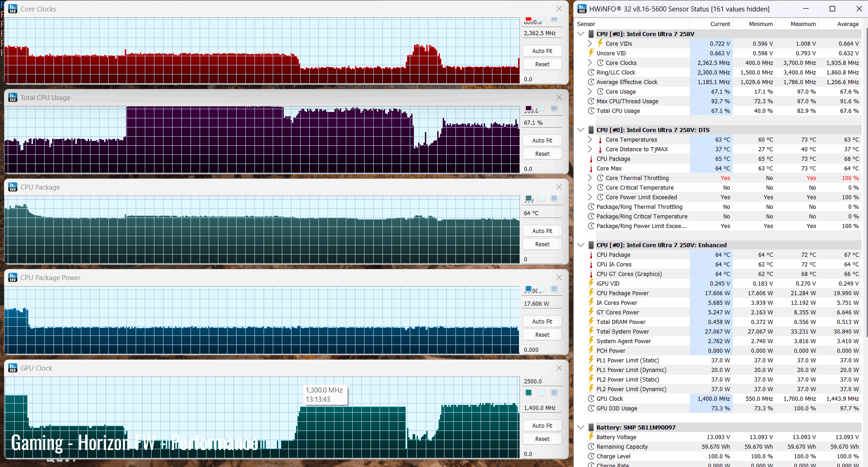Click the lightning icon beside Uncore VID
Viewport: 868px width, 467px height.
[x=591, y=53]
